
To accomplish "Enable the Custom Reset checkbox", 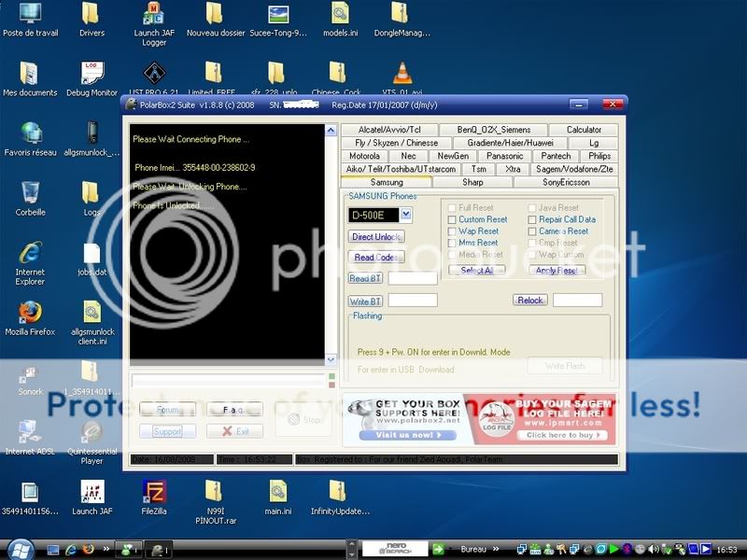I will click(452, 219).
